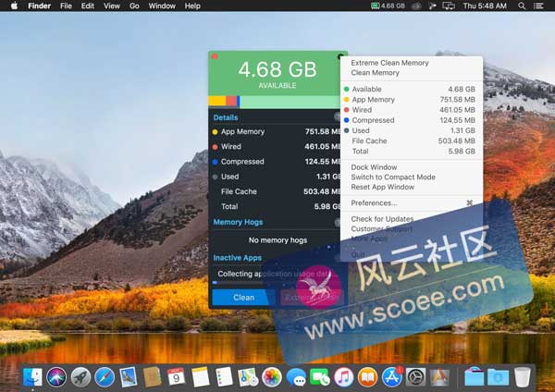This screenshot has width=555, height=392.
Task: Launch Safari from the Dock
Action: [105, 376]
